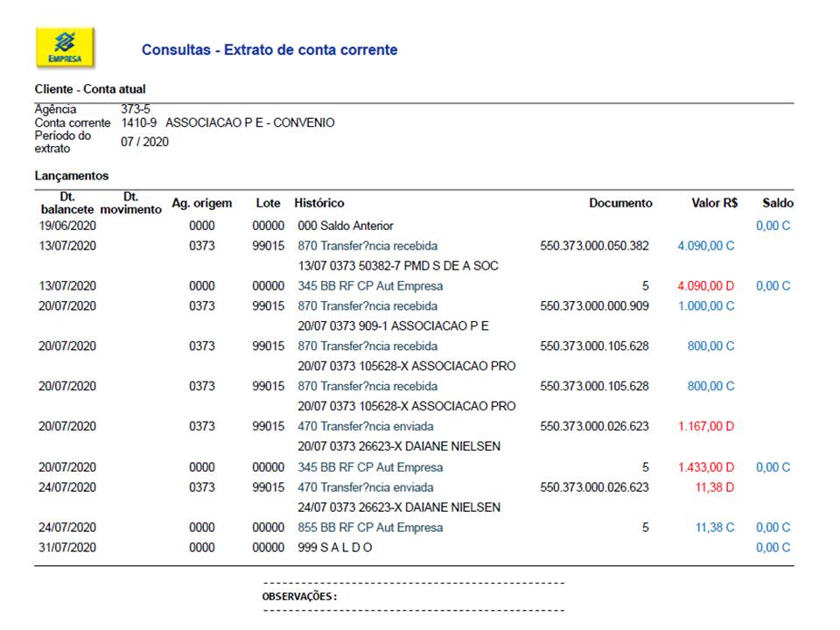The image size is (840, 630).
Task: Select the 'Cliente - Conta atual' heading
Action: tap(90, 89)
